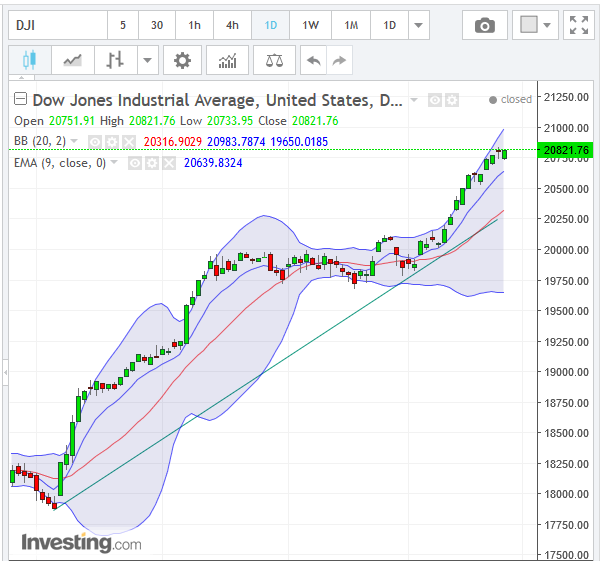Select the highlighted 1D interval

[x=271, y=25]
